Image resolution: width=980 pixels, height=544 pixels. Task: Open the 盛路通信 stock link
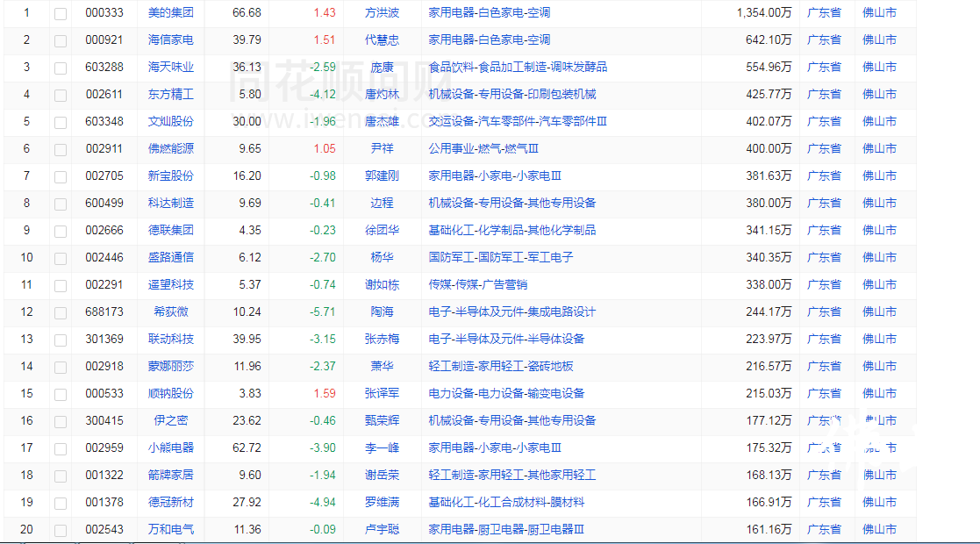tap(170, 258)
